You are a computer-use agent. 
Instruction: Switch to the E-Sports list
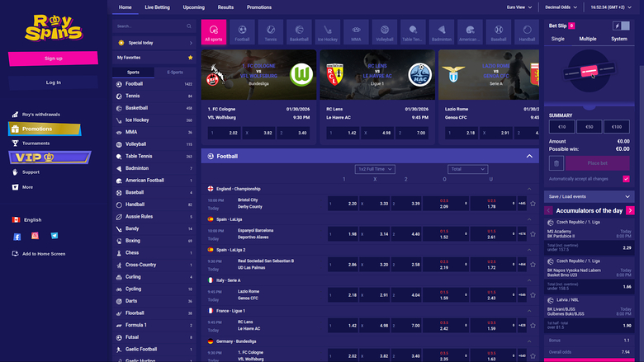pos(174,73)
